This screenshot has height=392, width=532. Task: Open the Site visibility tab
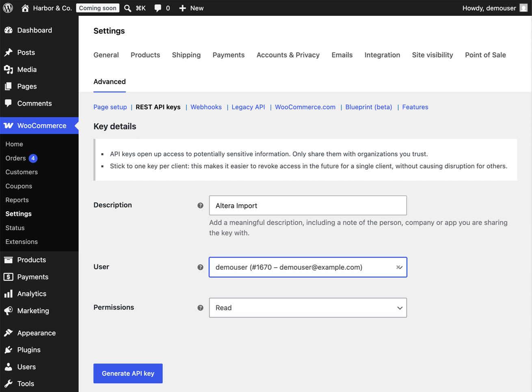(x=433, y=55)
